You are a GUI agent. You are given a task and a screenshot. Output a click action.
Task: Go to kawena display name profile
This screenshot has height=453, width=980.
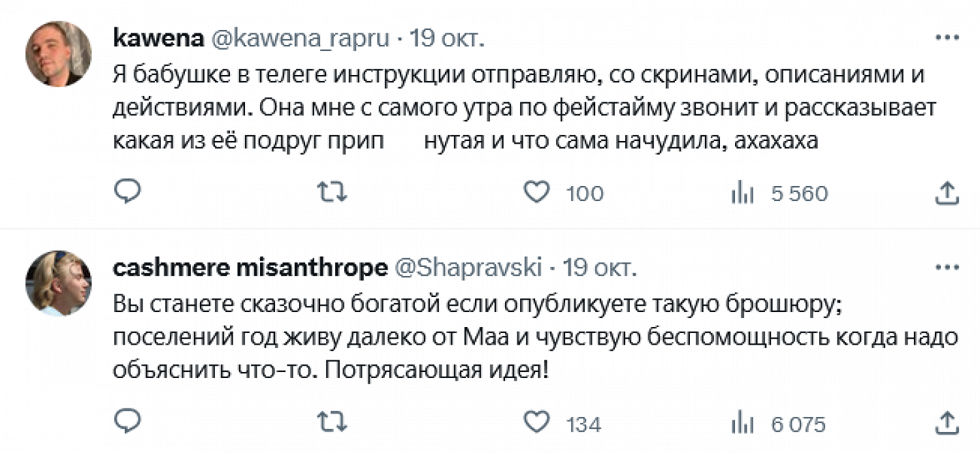pos(157,39)
